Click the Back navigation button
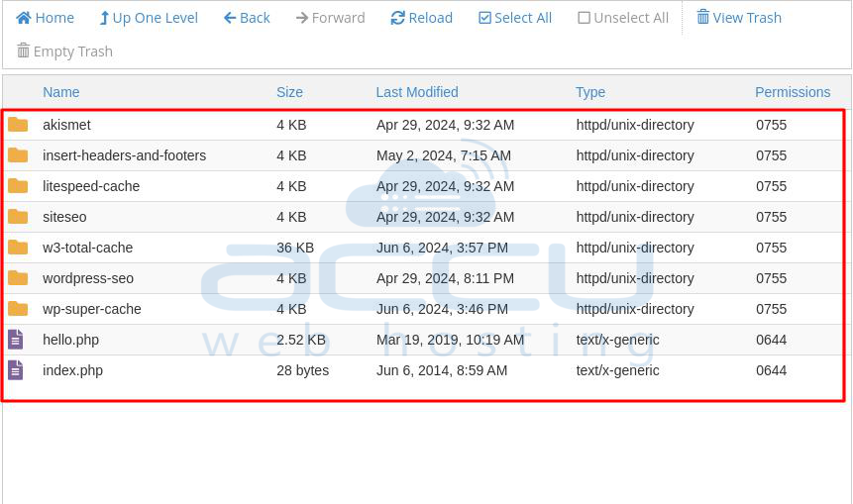The image size is (853, 504). (247, 18)
